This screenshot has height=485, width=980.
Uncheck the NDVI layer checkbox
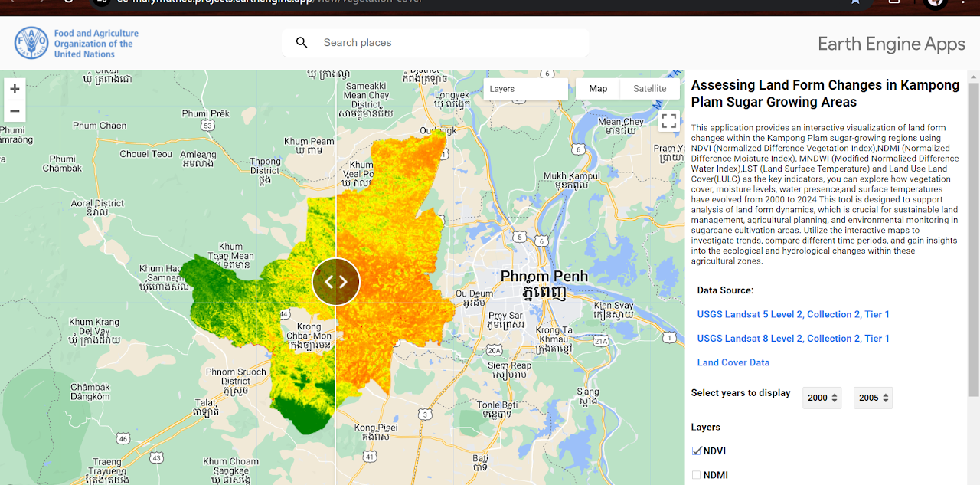697,451
